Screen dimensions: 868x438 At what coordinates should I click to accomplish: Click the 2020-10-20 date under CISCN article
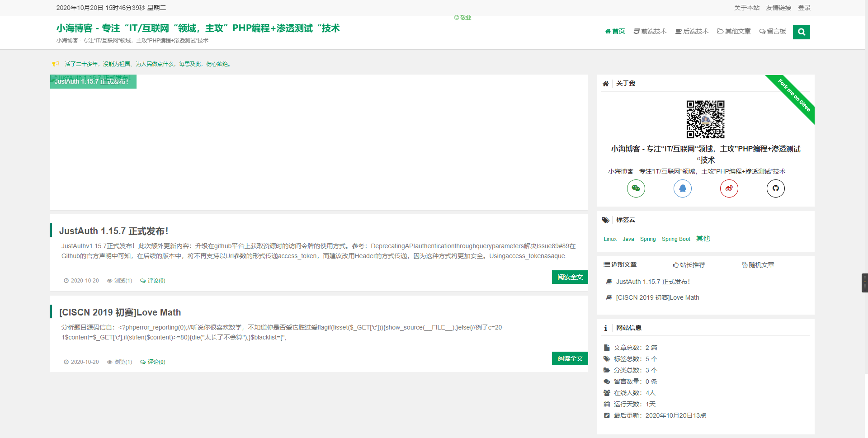pyautogui.click(x=85, y=362)
